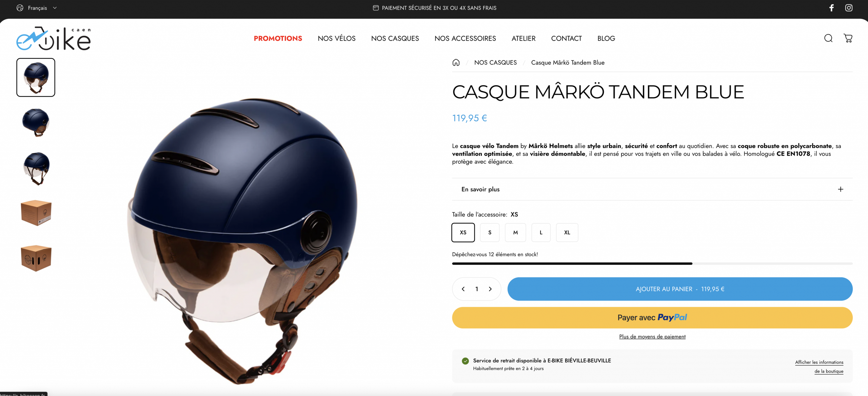Expand the En savoir plus section
Screen dimensions: 868x396
[652, 189]
